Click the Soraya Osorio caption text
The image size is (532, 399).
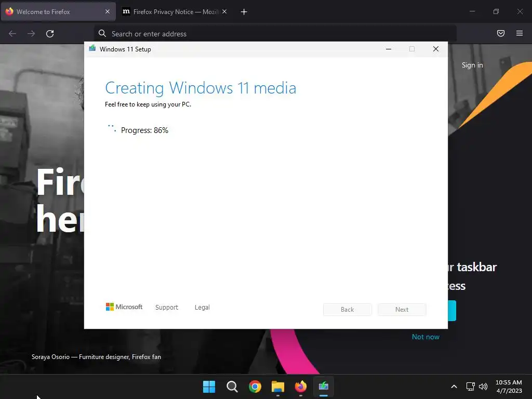[x=96, y=357]
